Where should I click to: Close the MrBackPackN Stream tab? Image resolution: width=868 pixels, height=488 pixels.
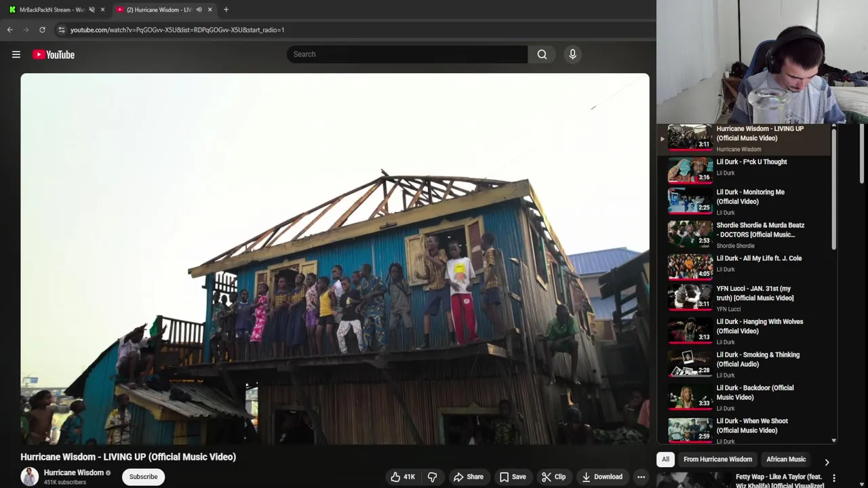point(102,9)
